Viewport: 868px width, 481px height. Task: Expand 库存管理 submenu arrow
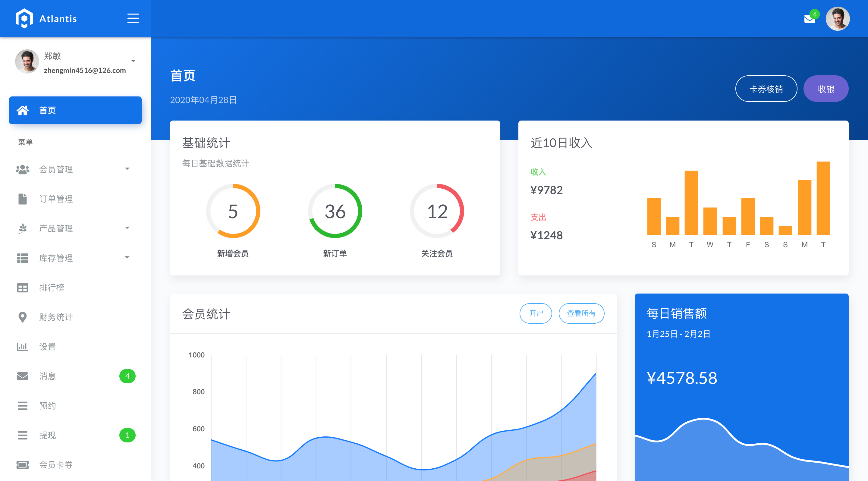tap(127, 258)
